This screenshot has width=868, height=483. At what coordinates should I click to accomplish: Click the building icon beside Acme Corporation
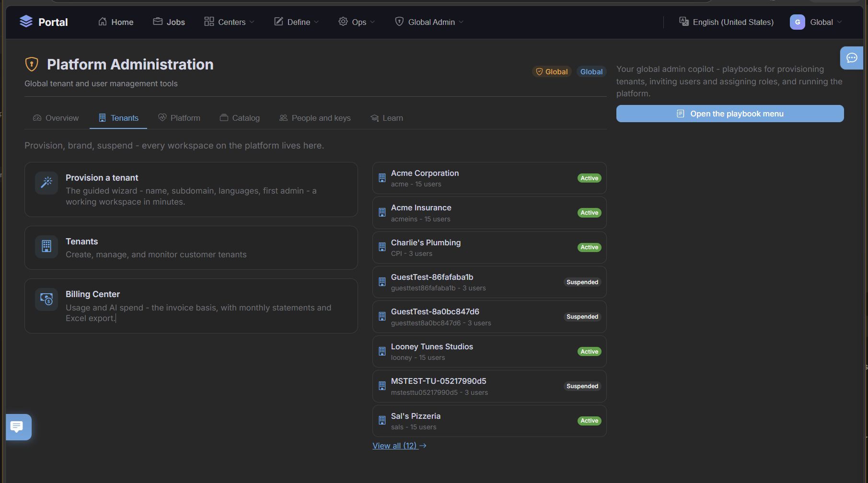coord(382,178)
